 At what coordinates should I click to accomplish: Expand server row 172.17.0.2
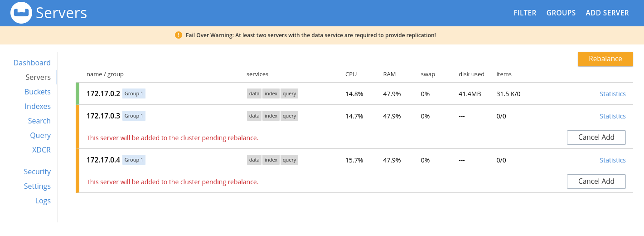pyautogui.click(x=103, y=94)
